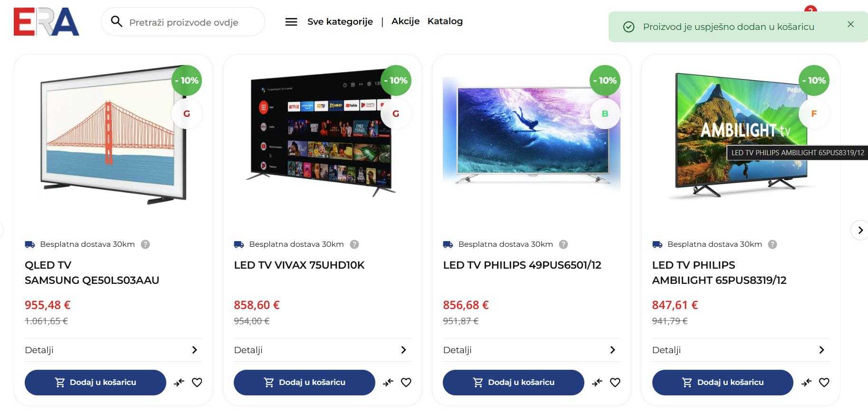Image resolution: width=868 pixels, height=412 pixels.
Task: Toggle wishlist heart for Vivax 75UHD10K
Action: tap(406, 383)
